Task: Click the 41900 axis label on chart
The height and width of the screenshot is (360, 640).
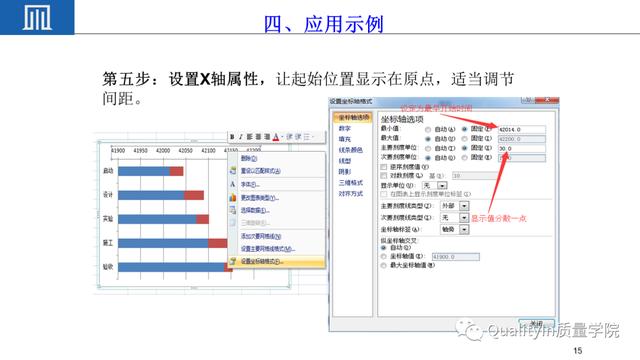Action: pyautogui.click(x=118, y=151)
